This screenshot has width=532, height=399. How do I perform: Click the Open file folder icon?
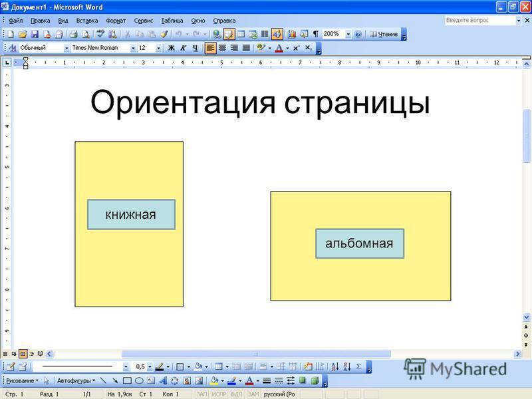23,34
